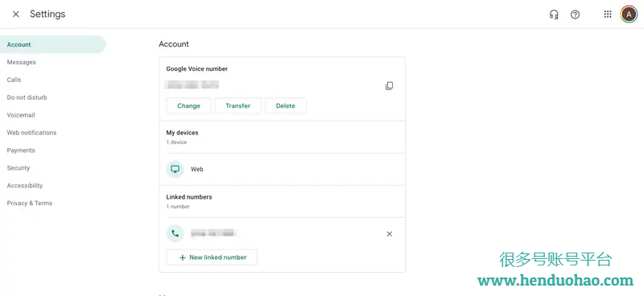Remove the linked number with X
The image size is (644, 296).
pos(390,234)
